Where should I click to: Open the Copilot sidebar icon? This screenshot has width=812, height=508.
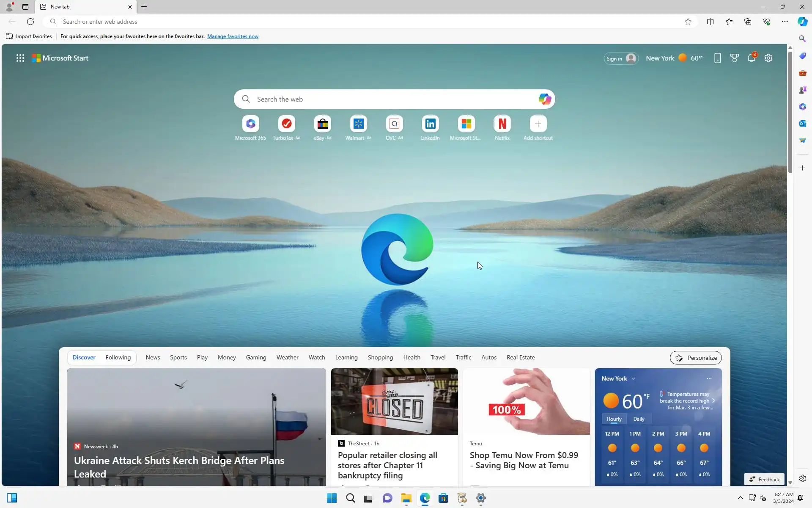click(x=802, y=22)
